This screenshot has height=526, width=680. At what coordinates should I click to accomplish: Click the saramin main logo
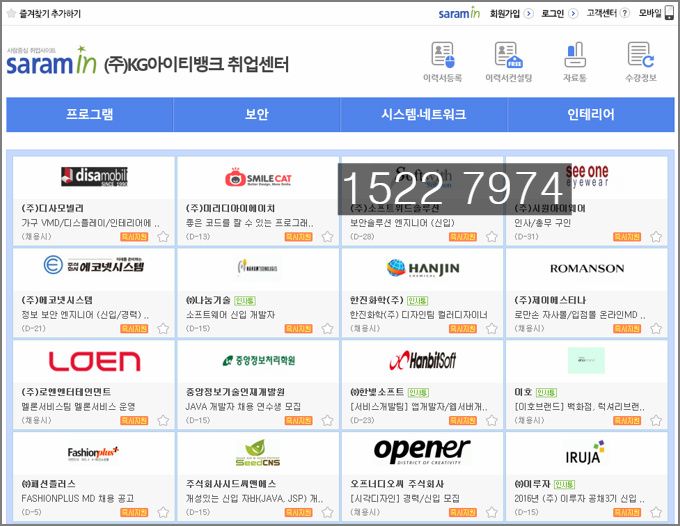coord(52,60)
